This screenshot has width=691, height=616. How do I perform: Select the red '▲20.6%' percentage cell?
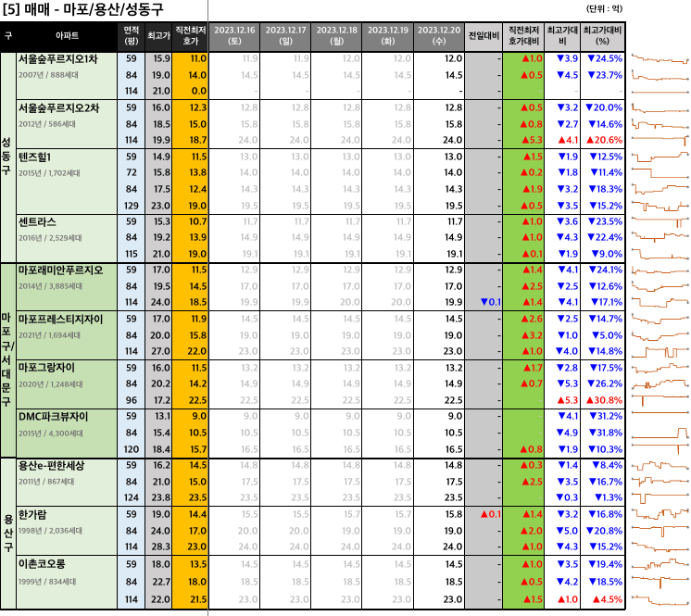coord(602,140)
